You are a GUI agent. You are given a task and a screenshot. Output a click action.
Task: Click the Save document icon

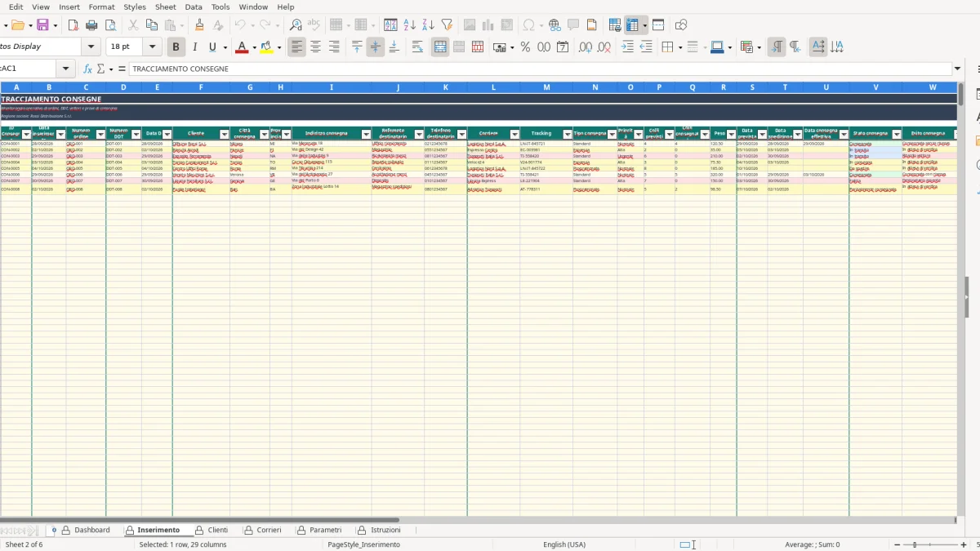[x=42, y=25]
